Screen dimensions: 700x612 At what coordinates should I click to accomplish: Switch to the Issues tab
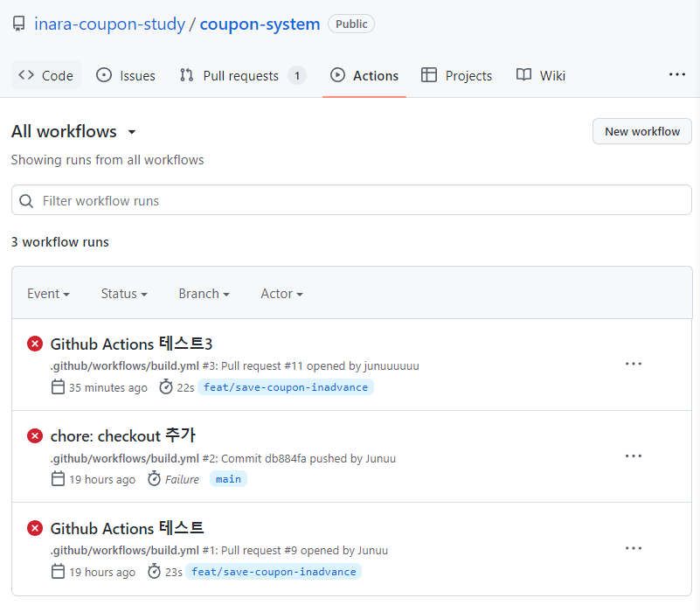126,75
